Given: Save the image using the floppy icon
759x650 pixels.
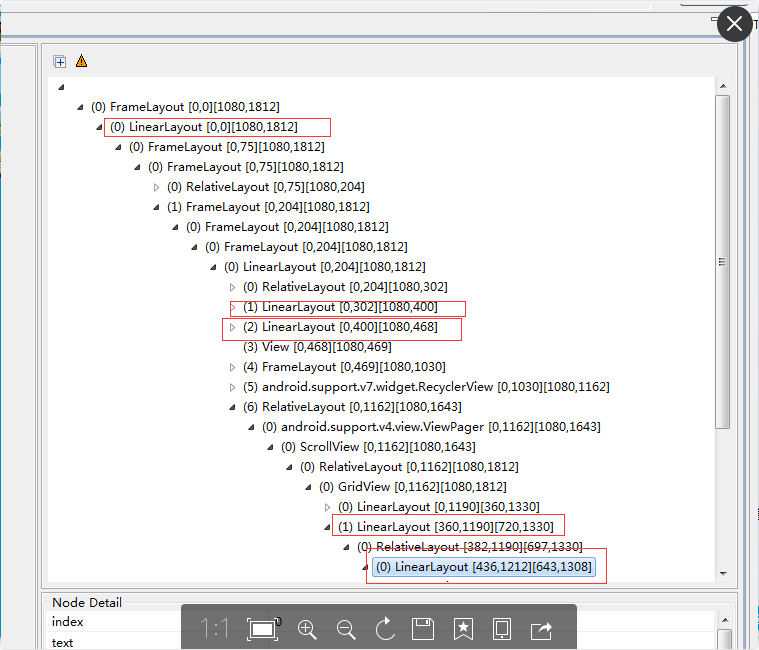Looking at the screenshot, I should pyautogui.click(x=423, y=629).
